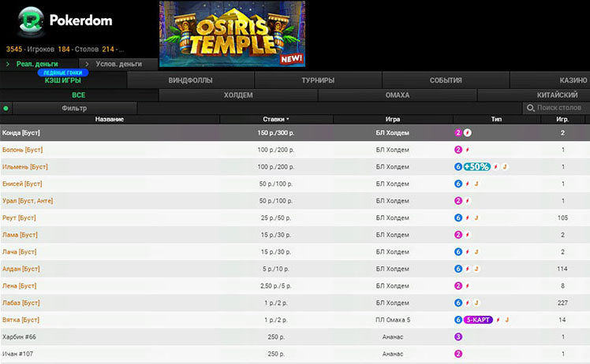The height and width of the screenshot is (364, 590).
Task: Click the J jackpot icon in Вятка row
Action: pyautogui.click(x=507, y=320)
